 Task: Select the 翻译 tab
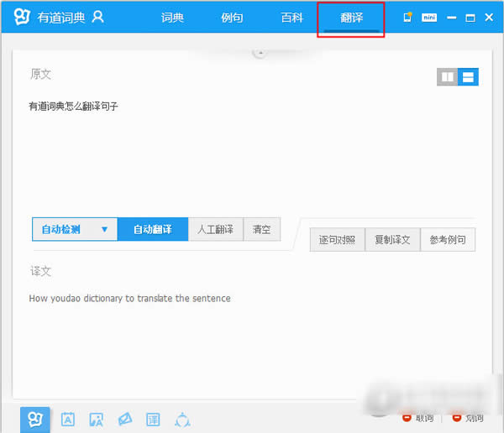[351, 18]
